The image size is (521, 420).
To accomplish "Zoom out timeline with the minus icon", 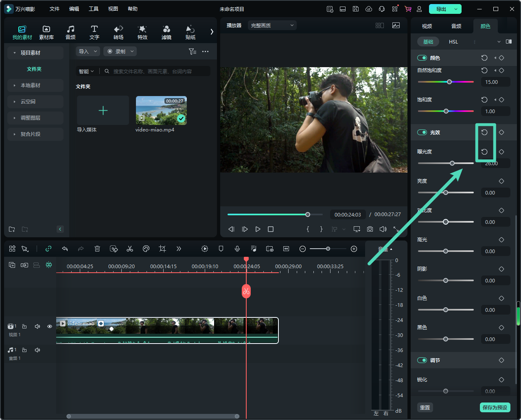I will pyautogui.click(x=302, y=249).
